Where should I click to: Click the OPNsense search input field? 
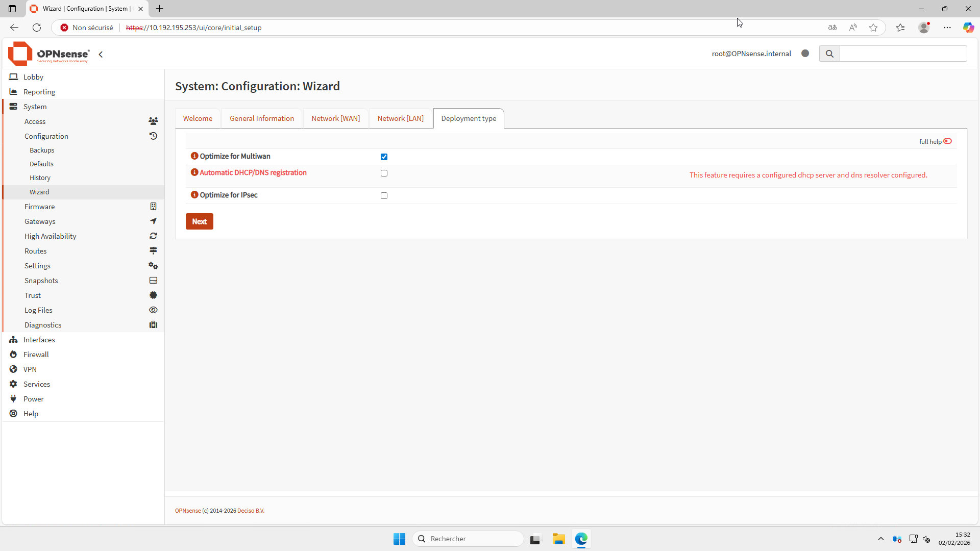pyautogui.click(x=902, y=54)
